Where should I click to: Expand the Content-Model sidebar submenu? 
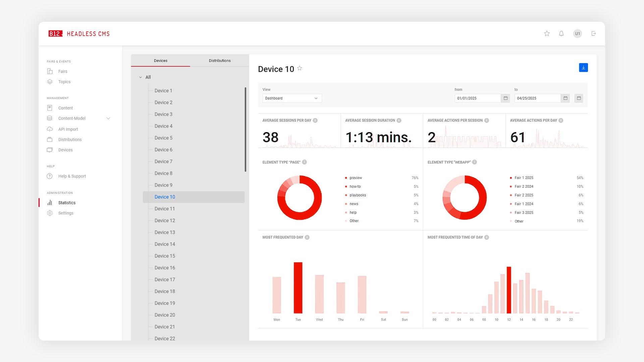pyautogui.click(x=108, y=118)
